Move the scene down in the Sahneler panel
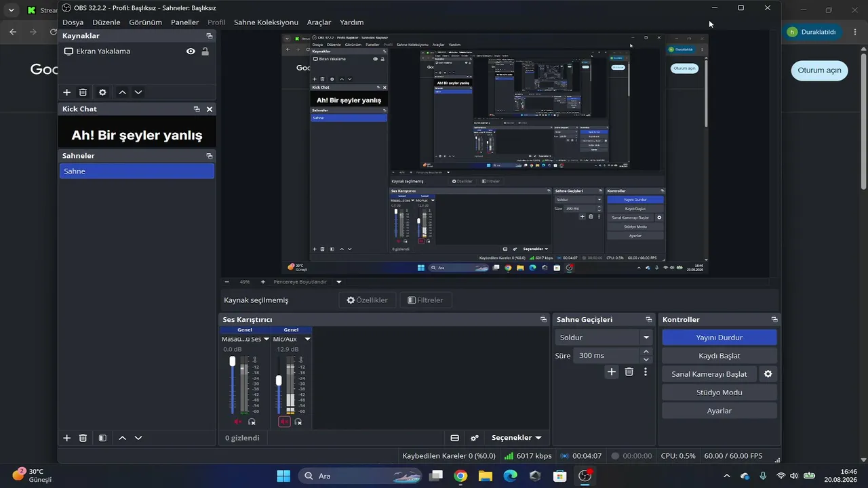Viewport: 868px width, 488px height. 138,438
